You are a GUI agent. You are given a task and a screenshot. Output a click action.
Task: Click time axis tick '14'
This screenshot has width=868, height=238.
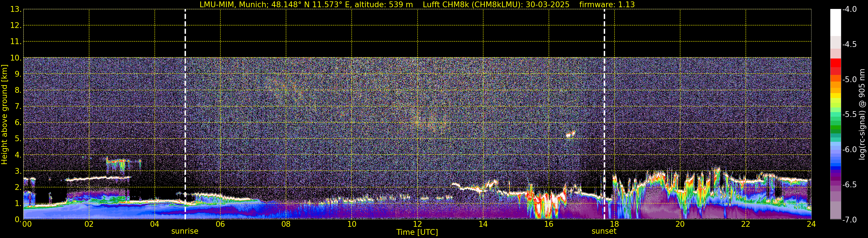click(483, 224)
